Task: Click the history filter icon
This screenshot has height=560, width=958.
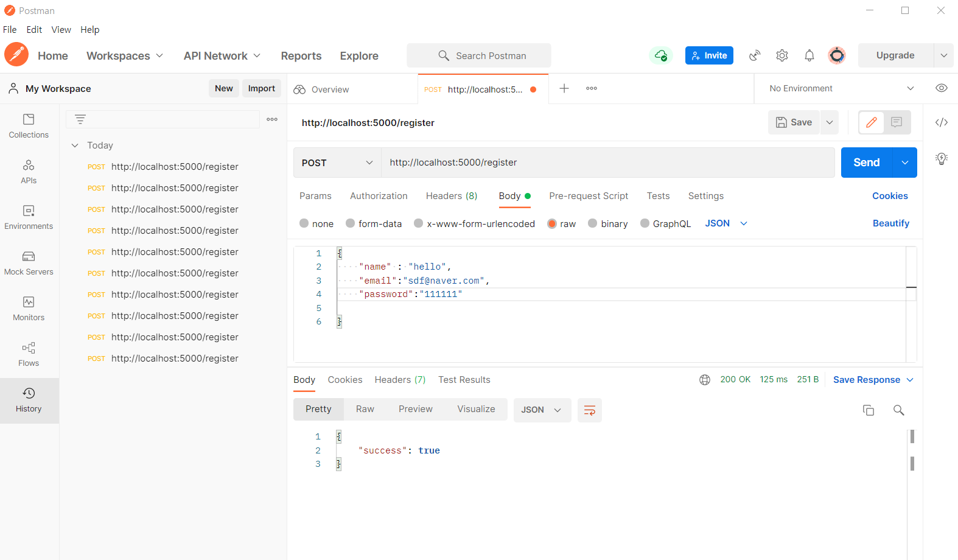Action: pyautogui.click(x=80, y=119)
